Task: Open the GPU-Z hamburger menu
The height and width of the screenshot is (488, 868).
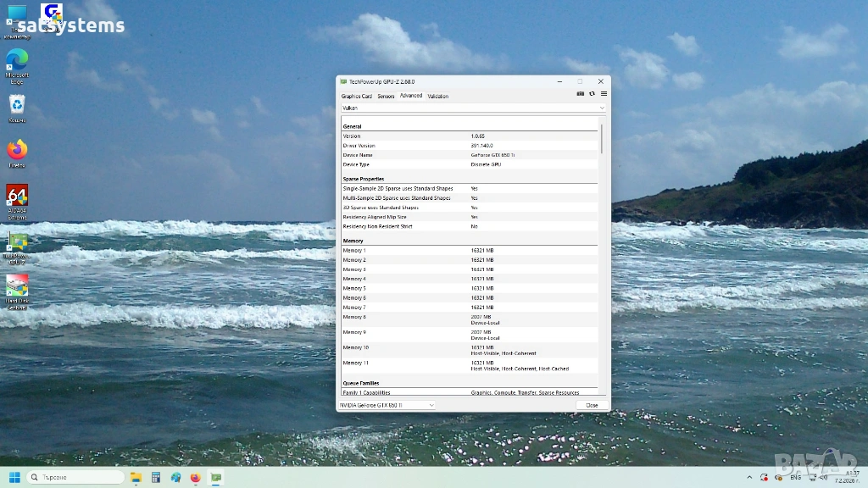Action: point(603,95)
